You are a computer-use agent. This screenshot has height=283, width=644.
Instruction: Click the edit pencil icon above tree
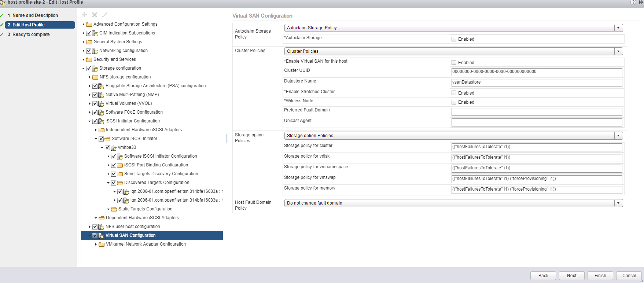[105, 15]
